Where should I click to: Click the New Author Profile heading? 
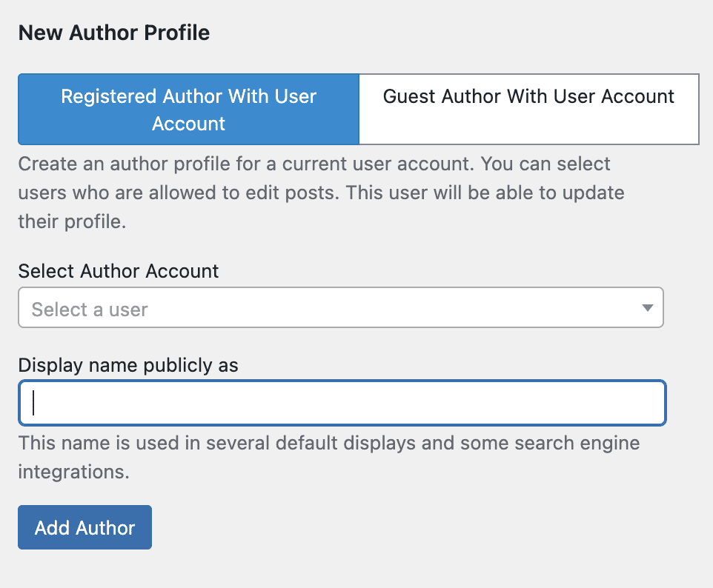tap(113, 33)
